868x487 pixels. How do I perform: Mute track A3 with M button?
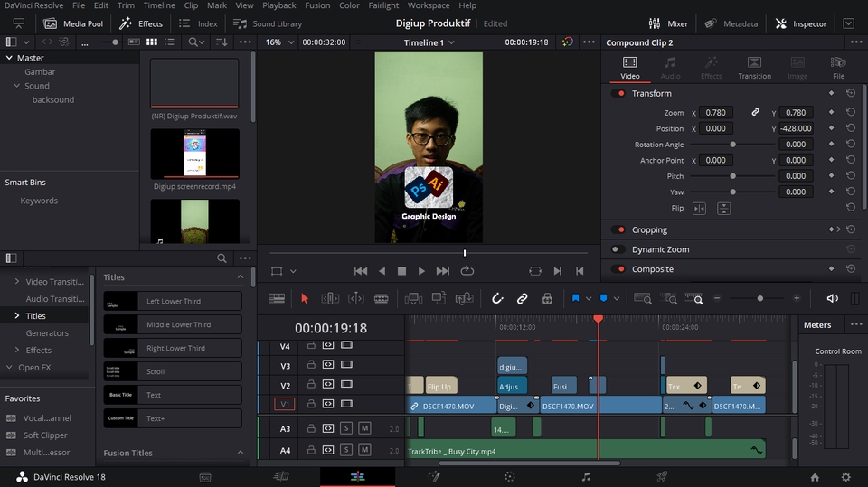pos(364,427)
